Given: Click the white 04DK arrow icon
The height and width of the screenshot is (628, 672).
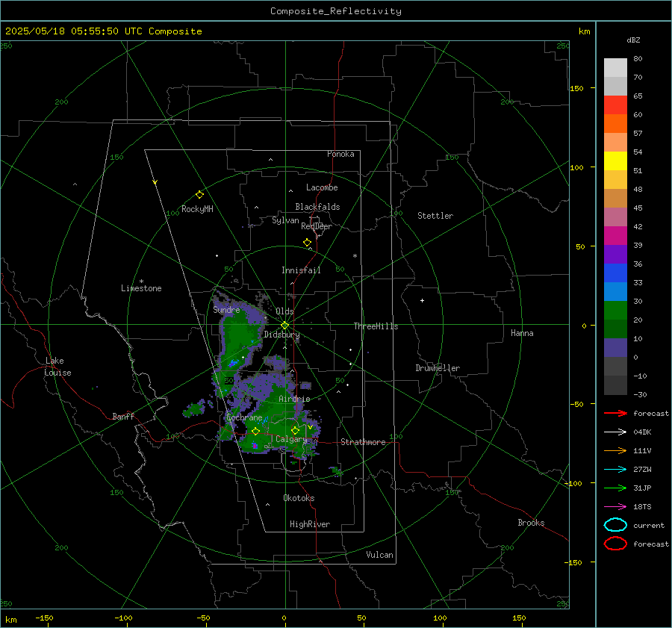Looking at the screenshot, I should (615, 432).
